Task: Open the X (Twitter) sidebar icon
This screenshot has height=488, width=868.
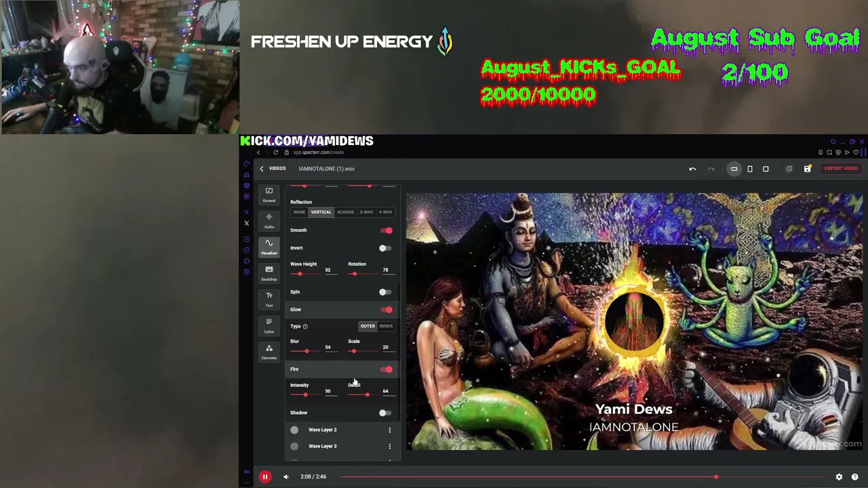Action: 246,223
